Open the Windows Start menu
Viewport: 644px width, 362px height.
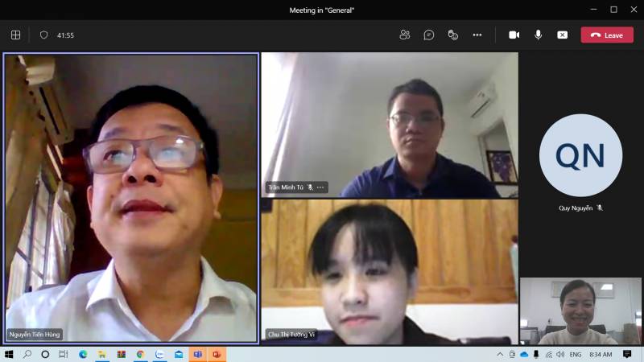[9, 354]
